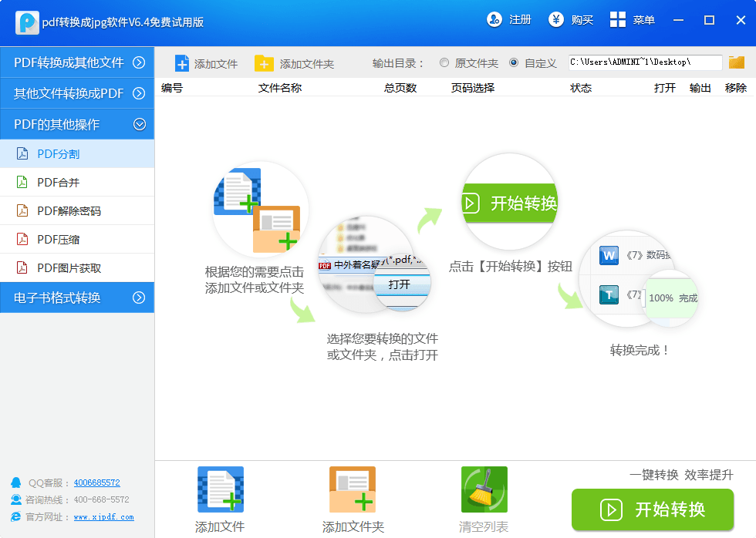The height and width of the screenshot is (538, 756).
Task: Expand 其他文件转换成PDF arrow
Action: point(140,93)
